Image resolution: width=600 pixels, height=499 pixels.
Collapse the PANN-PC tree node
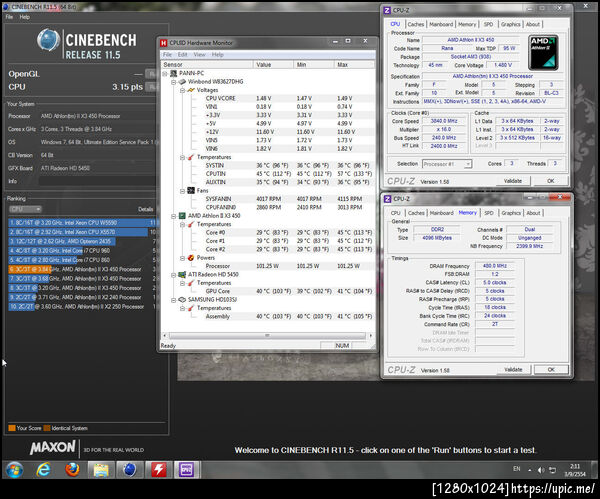point(165,73)
